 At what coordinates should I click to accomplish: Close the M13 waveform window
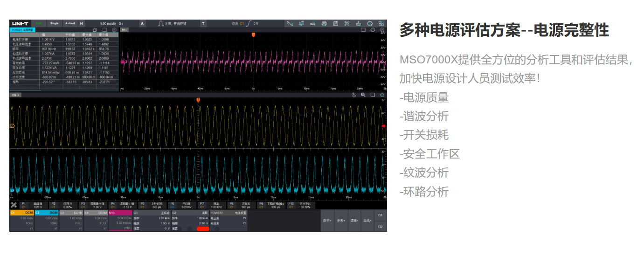tap(381, 30)
